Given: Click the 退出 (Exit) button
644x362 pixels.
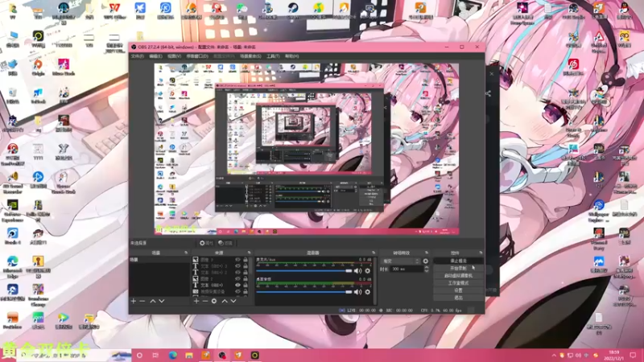Looking at the screenshot, I should coord(458,298).
